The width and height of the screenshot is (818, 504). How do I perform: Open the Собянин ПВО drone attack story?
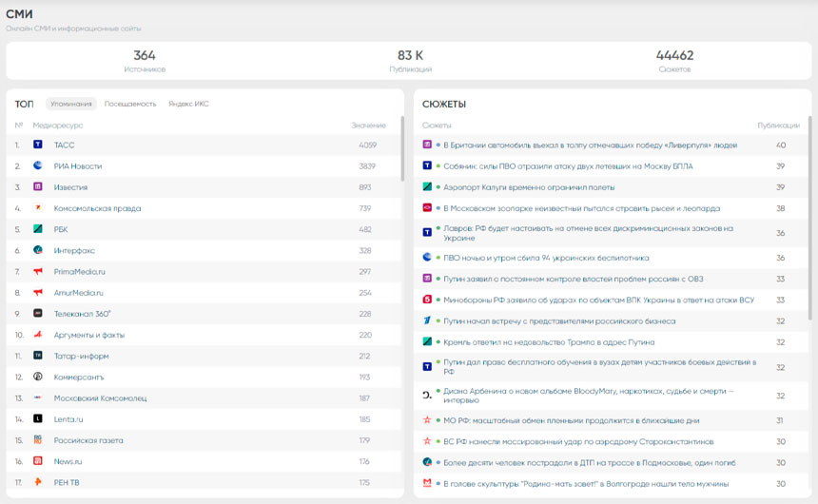(x=568, y=166)
